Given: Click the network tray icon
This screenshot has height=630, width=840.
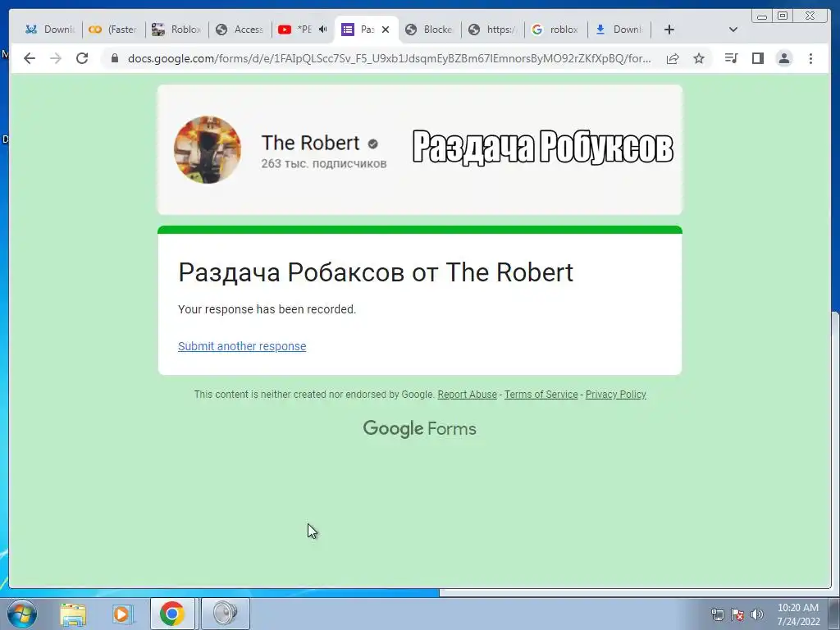Looking at the screenshot, I should (x=717, y=614).
